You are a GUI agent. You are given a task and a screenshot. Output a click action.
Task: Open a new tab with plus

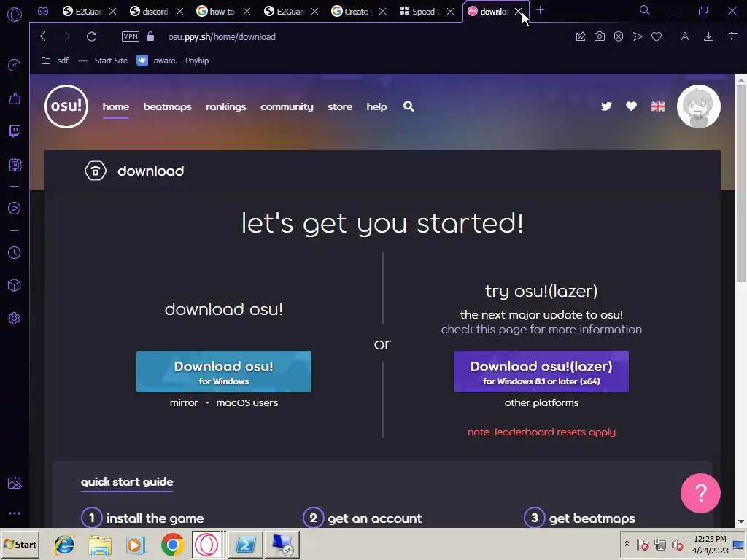[540, 10]
